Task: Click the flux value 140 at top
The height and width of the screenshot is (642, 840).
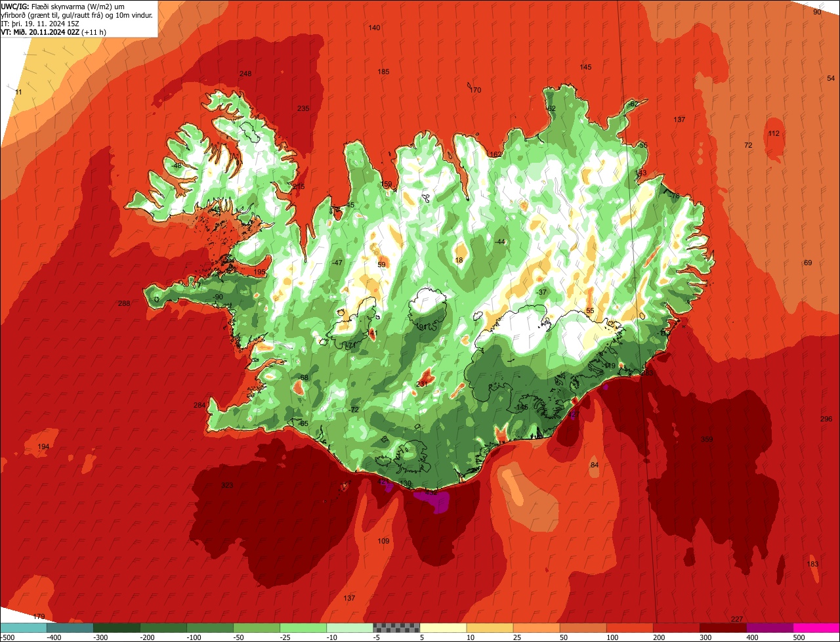Action: click(x=374, y=28)
